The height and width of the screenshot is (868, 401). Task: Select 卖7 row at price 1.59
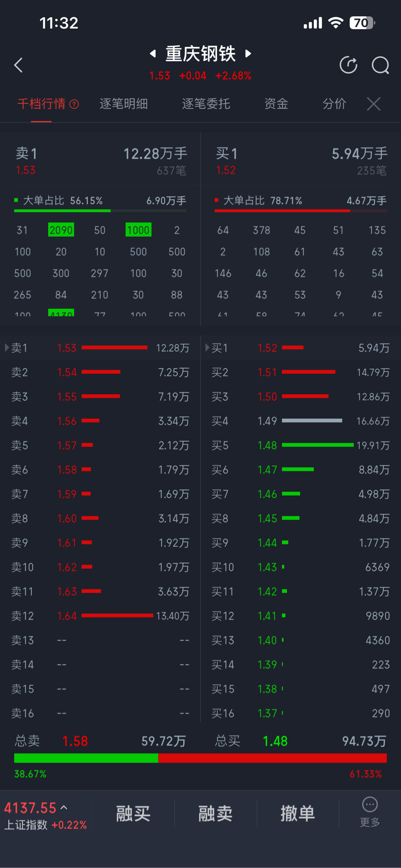pos(100,494)
